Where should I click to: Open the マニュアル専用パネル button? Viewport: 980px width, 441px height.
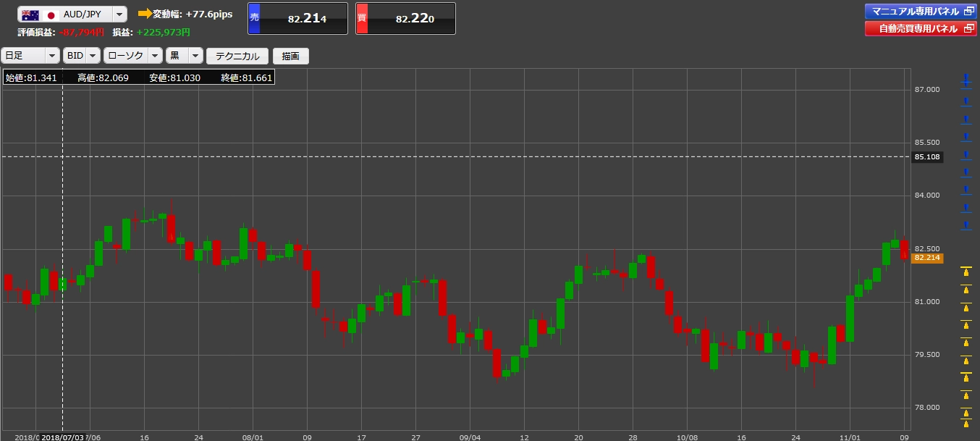921,12
